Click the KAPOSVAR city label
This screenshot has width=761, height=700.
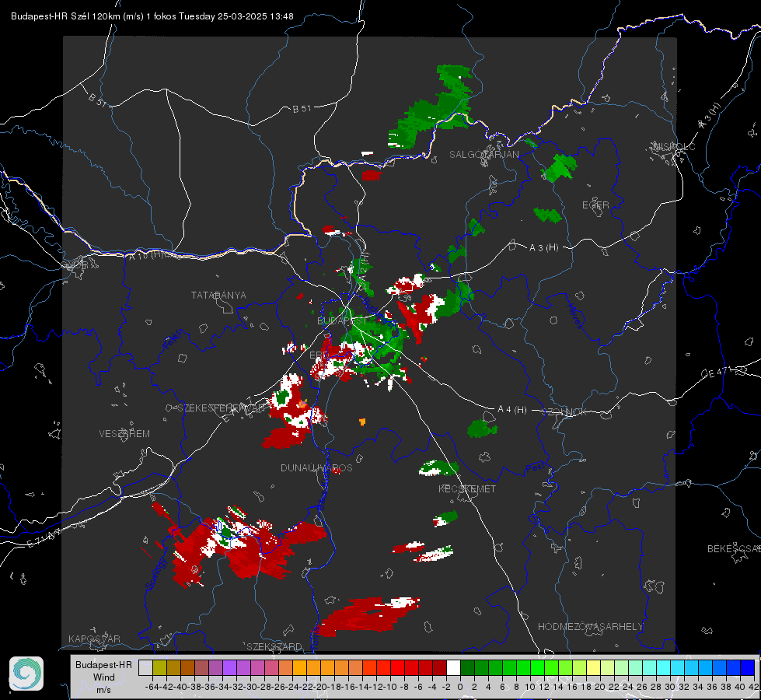[x=94, y=639]
